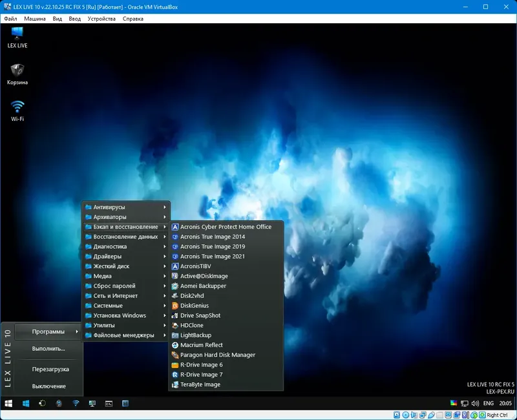Expand the Архиваторы submenu arrow
This screenshot has width=517, height=420.
[x=165, y=217]
